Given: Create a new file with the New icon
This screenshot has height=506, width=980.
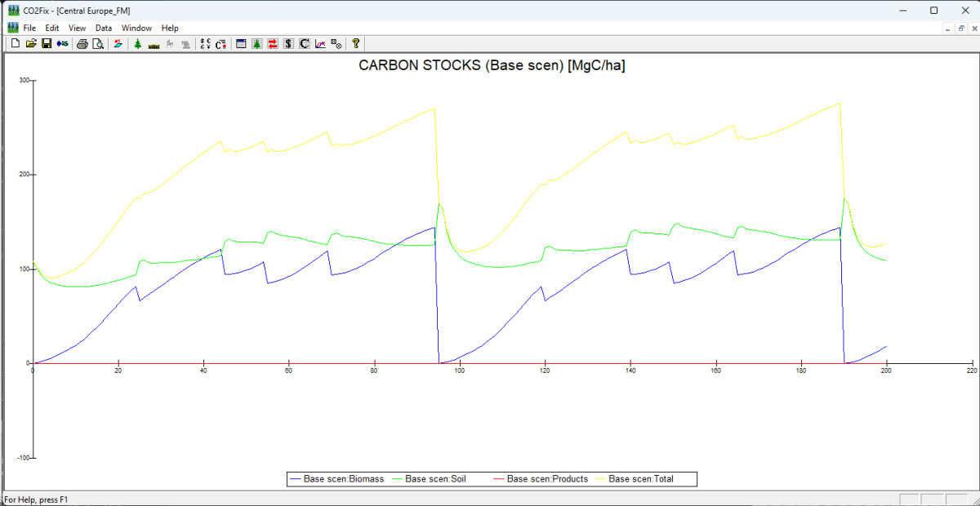Looking at the screenshot, I should (x=16, y=43).
